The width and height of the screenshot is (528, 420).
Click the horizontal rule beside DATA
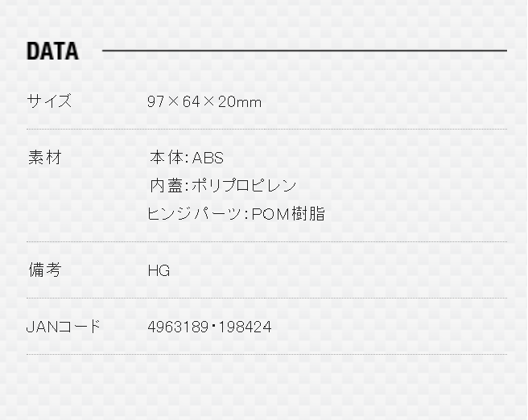[304, 51]
